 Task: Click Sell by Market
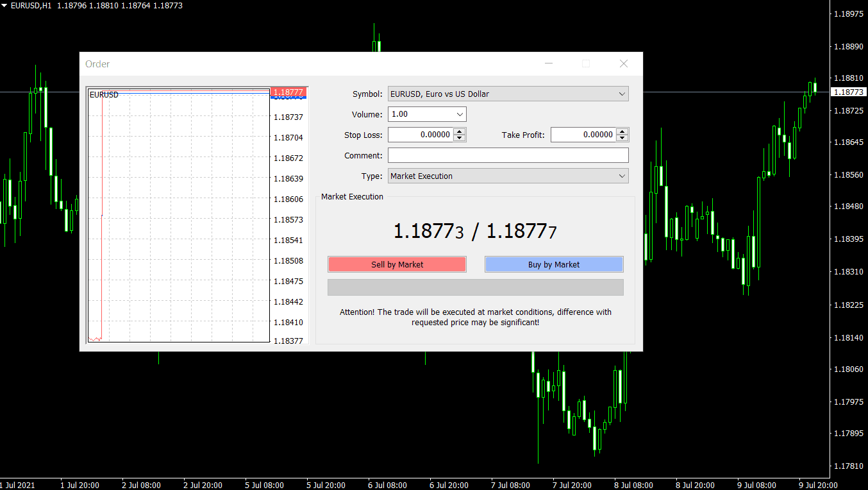click(397, 264)
